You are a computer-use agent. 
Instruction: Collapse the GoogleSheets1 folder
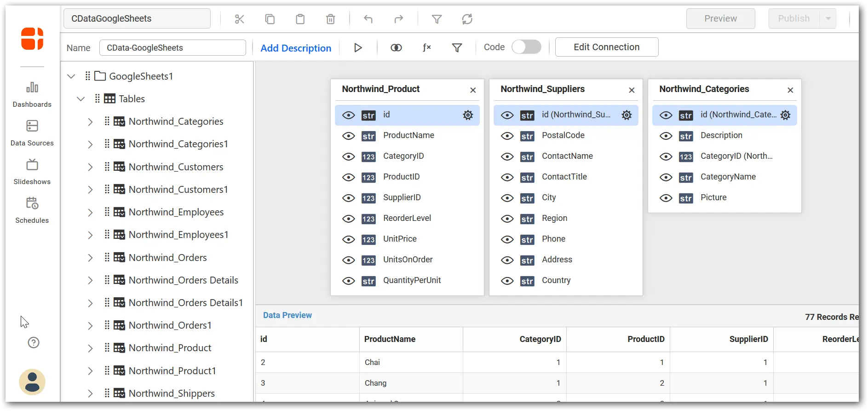point(71,76)
